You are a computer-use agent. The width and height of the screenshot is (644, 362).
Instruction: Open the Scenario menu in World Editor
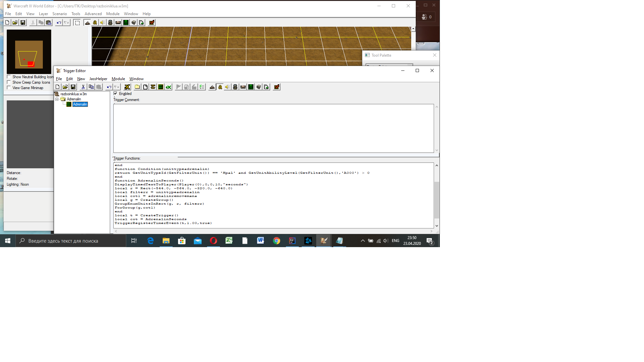pos(60,14)
